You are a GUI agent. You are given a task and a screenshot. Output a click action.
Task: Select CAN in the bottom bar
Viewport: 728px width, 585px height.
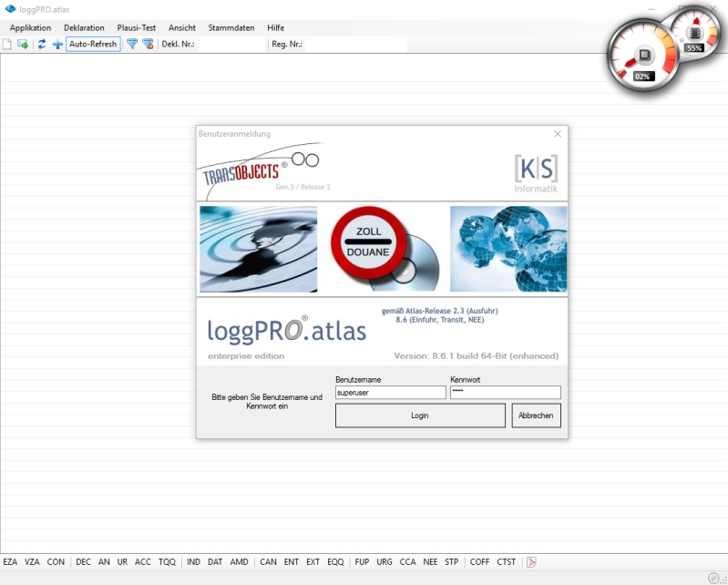click(269, 562)
